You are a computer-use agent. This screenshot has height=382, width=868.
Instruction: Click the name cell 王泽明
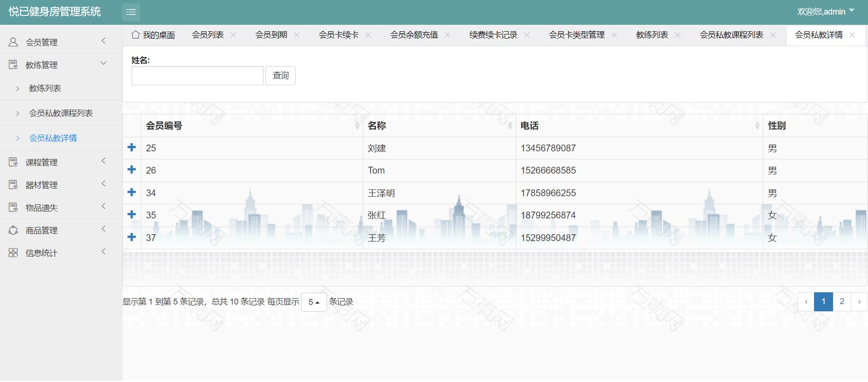click(x=381, y=193)
